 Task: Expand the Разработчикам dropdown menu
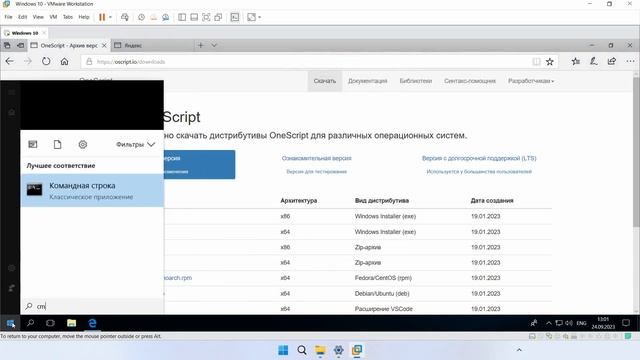pyautogui.click(x=531, y=81)
